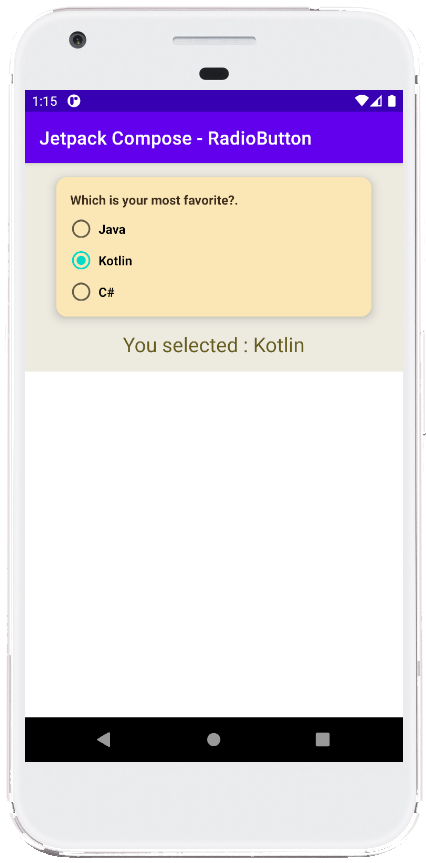Tap the round notification icon beside clock
426x863 pixels.
(x=74, y=101)
